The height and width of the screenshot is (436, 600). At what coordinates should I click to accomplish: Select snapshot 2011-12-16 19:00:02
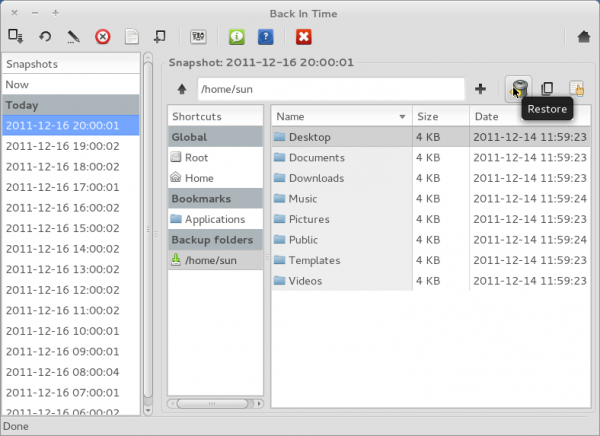tap(71, 146)
